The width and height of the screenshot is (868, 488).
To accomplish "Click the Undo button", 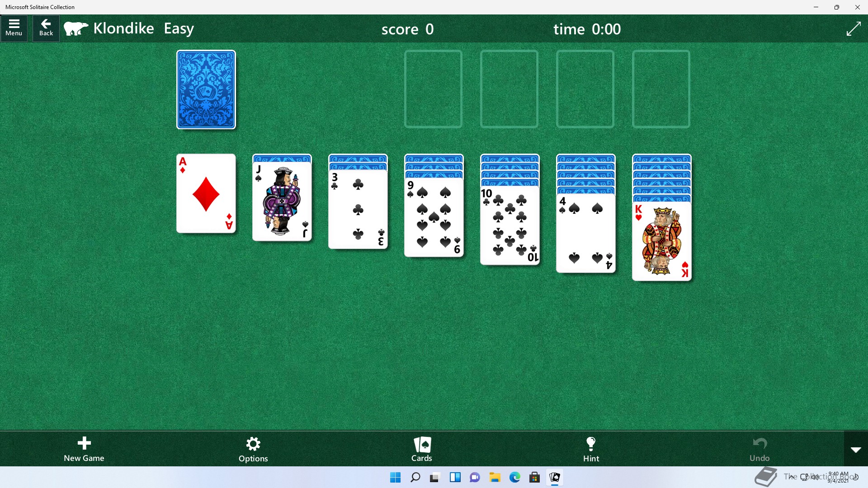I will pos(759,449).
